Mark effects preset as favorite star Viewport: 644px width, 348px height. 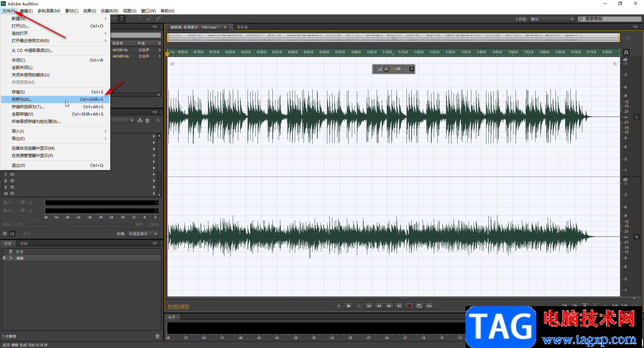point(158,121)
